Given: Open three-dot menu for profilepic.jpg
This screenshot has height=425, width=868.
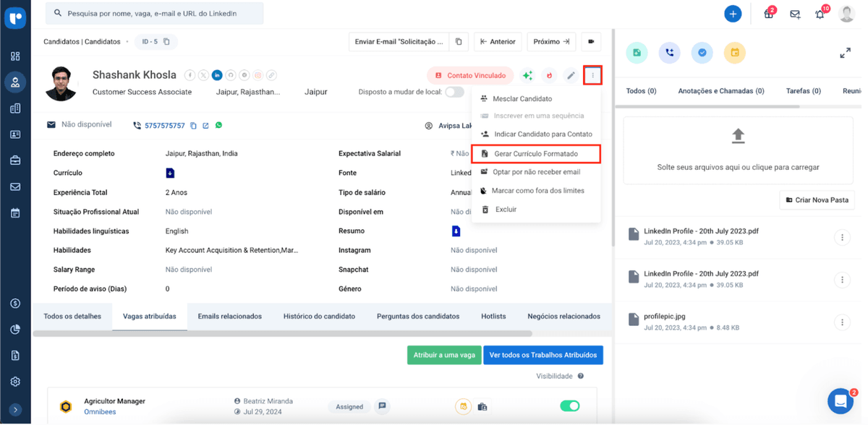Looking at the screenshot, I should click(842, 322).
